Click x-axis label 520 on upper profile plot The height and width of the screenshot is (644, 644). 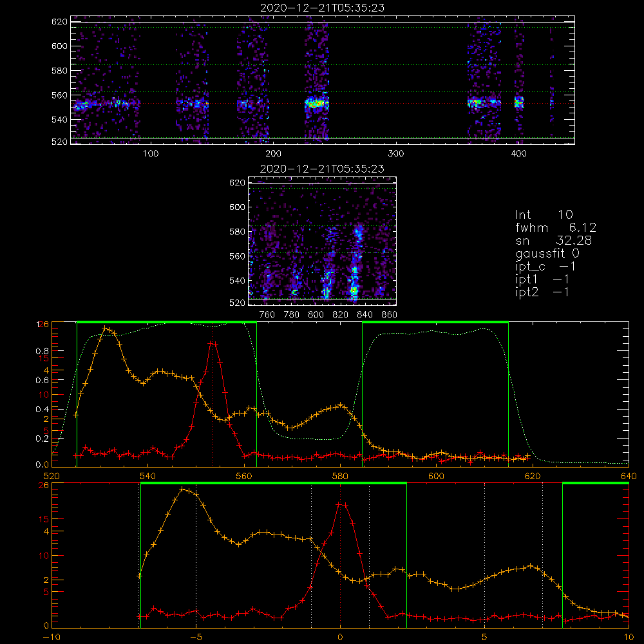tap(52, 477)
